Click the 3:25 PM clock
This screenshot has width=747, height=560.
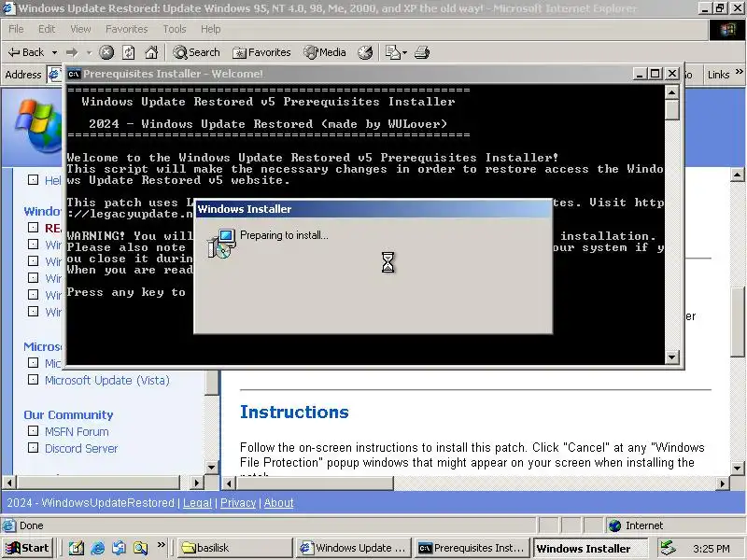(712, 549)
